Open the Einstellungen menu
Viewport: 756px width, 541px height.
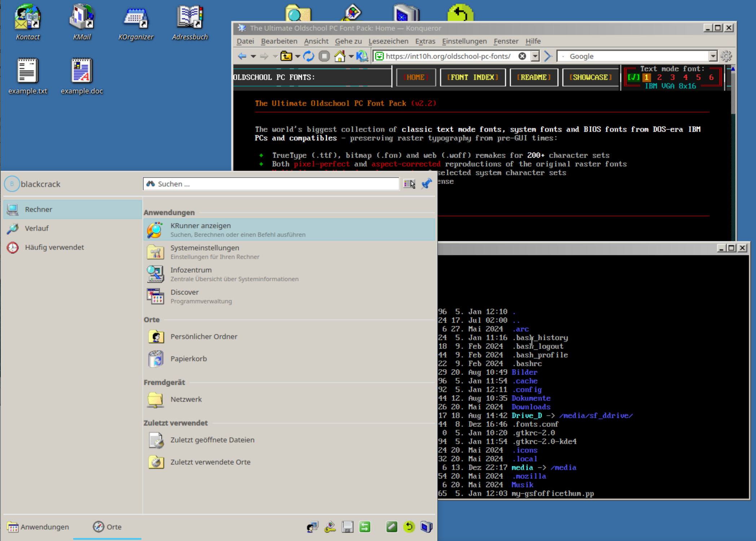(464, 41)
